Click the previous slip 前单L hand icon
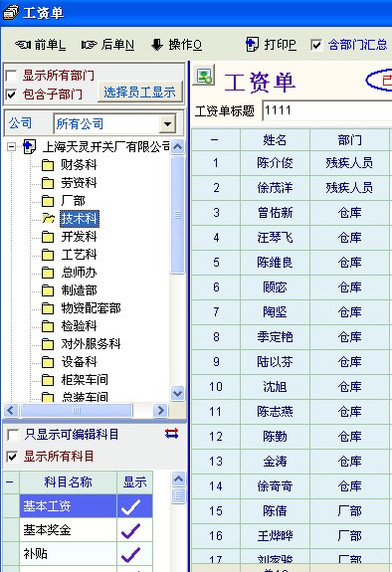392x572 pixels. 23,45
